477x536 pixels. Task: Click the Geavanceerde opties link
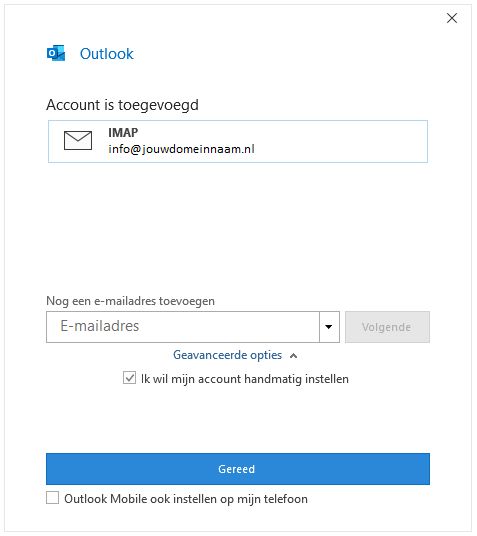coord(227,355)
